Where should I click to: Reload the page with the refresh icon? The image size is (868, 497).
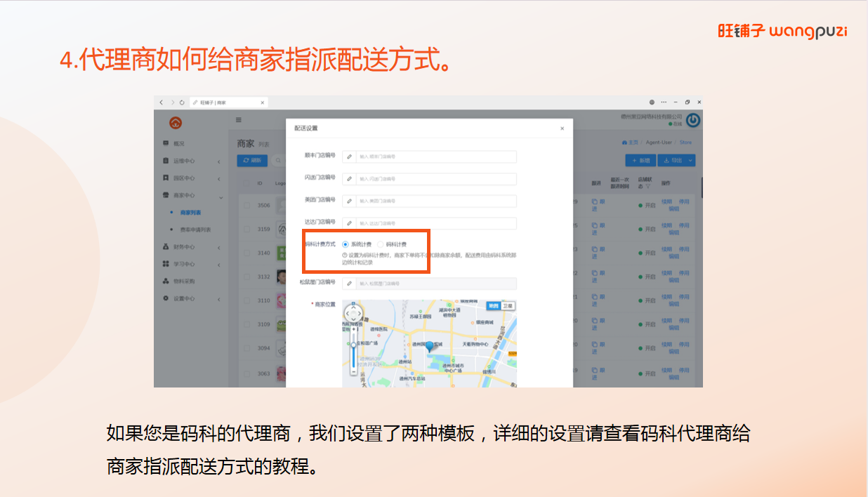183,102
